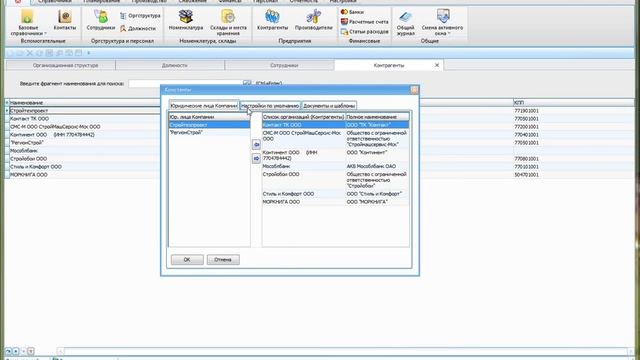The image size is (640, 360).
Task: Open Статьи расходов in the ribbon
Action: pyautogui.click(x=364, y=31)
